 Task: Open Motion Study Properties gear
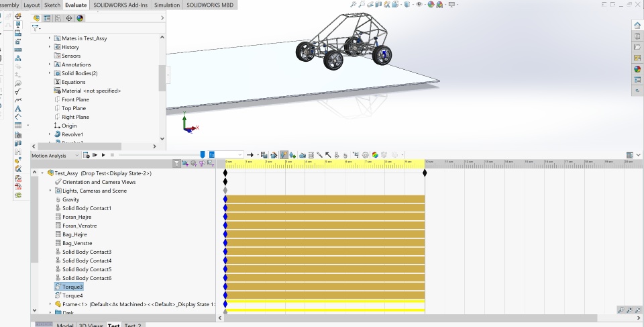coord(365,155)
